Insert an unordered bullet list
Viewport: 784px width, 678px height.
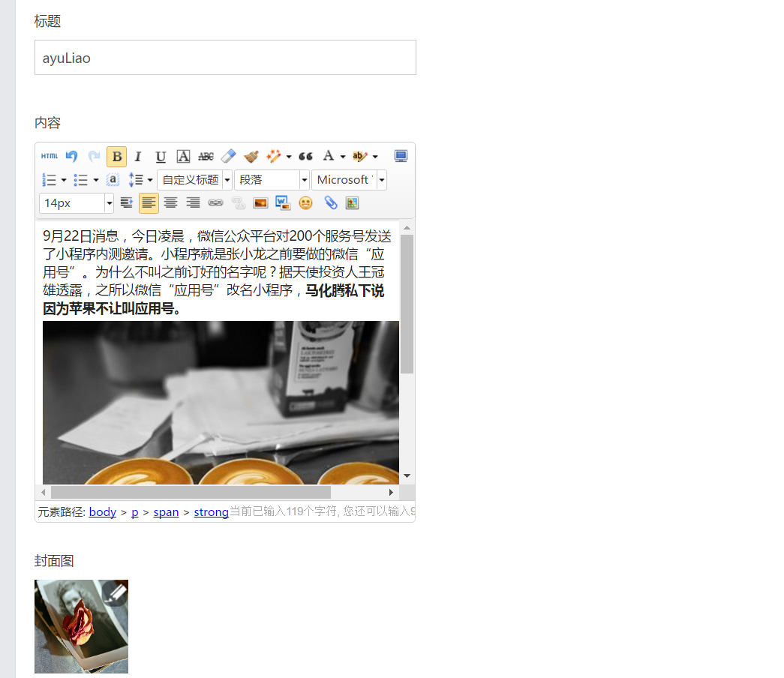click(80, 180)
